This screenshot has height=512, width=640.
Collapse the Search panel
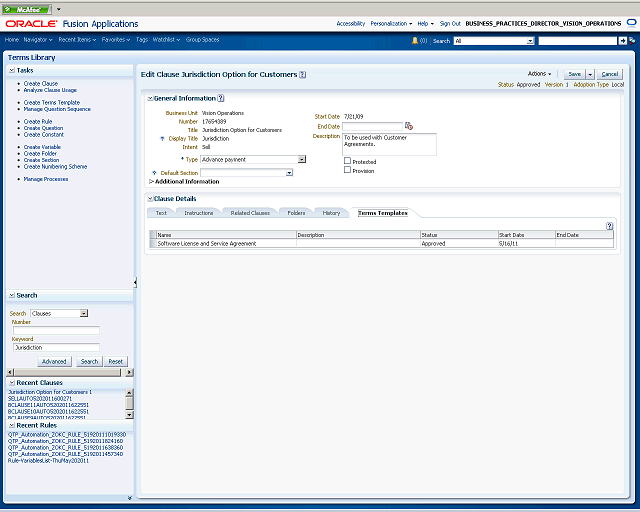(x=12, y=295)
